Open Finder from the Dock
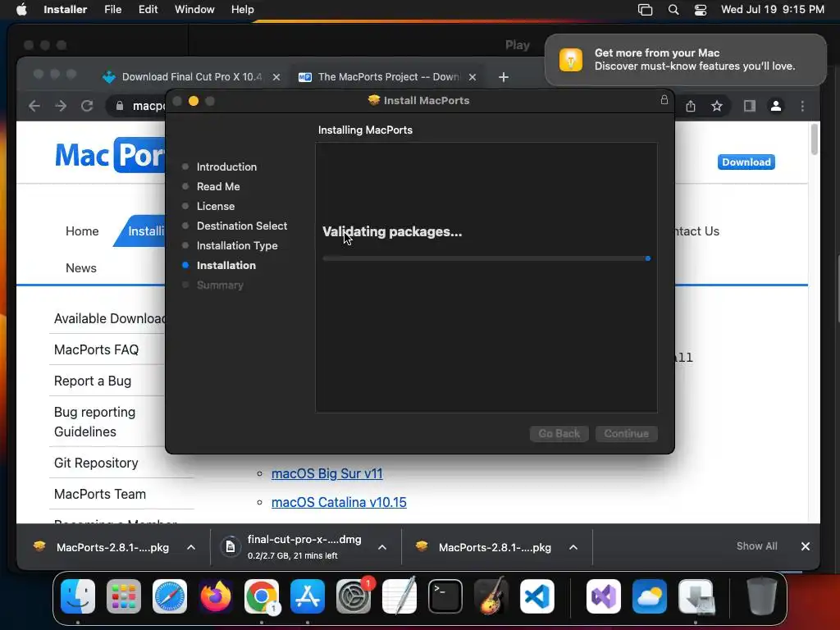The height and width of the screenshot is (630, 840). pyautogui.click(x=78, y=596)
